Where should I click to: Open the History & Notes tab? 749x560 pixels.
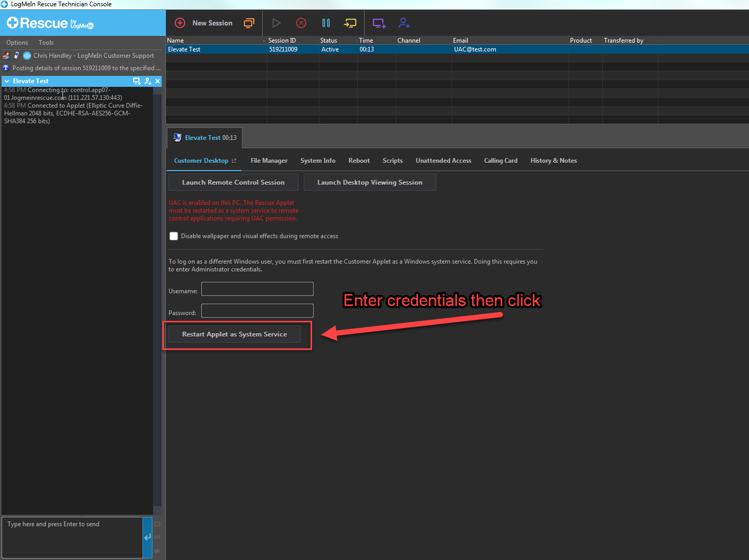tap(553, 161)
